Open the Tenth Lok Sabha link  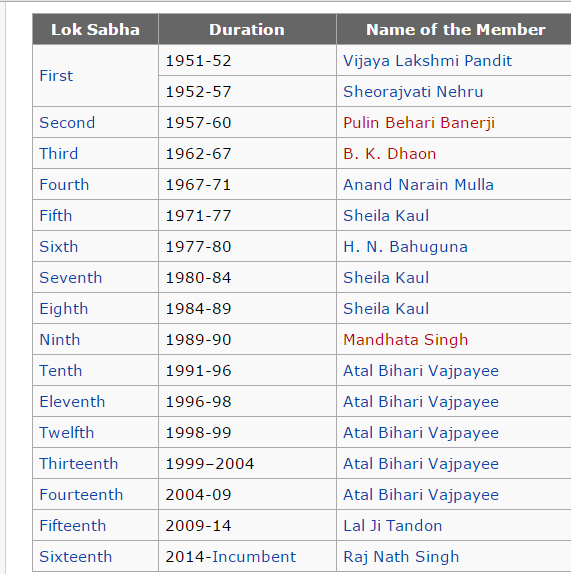coord(60,370)
